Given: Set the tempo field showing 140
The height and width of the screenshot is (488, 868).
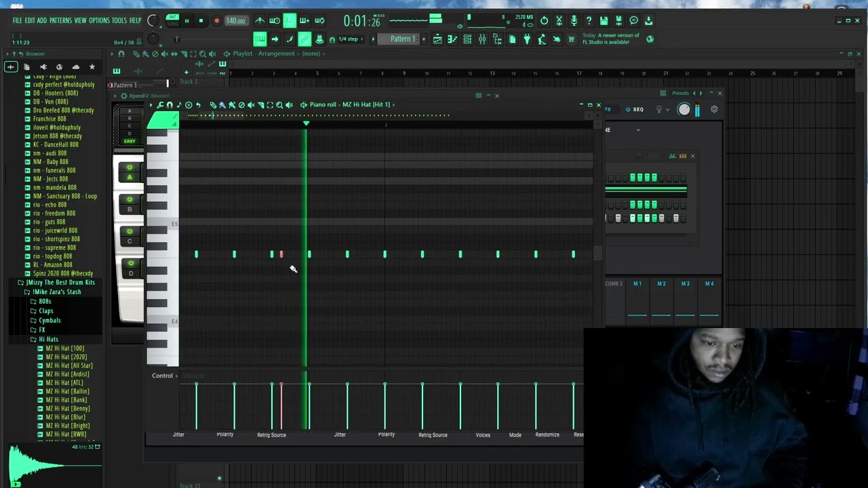Looking at the screenshot, I should point(235,21).
